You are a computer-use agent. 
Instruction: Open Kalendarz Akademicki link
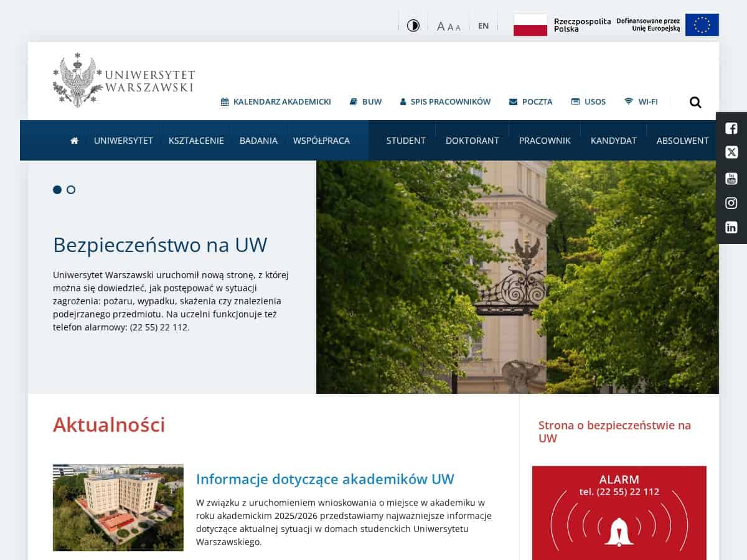(276, 101)
